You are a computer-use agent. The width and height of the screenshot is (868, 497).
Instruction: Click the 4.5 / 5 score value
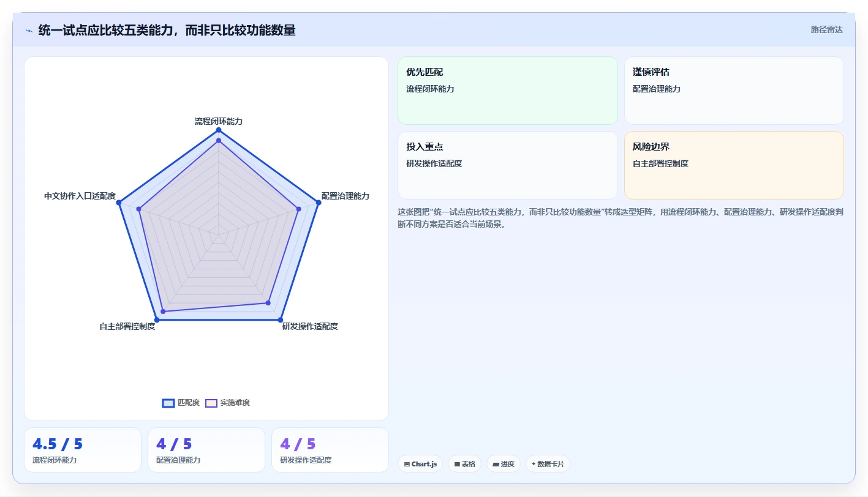(x=58, y=444)
